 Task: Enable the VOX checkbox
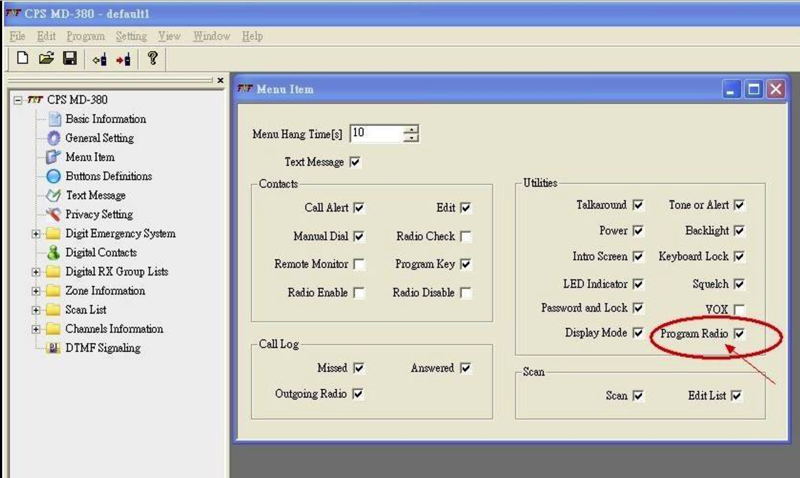click(x=739, y=310)
